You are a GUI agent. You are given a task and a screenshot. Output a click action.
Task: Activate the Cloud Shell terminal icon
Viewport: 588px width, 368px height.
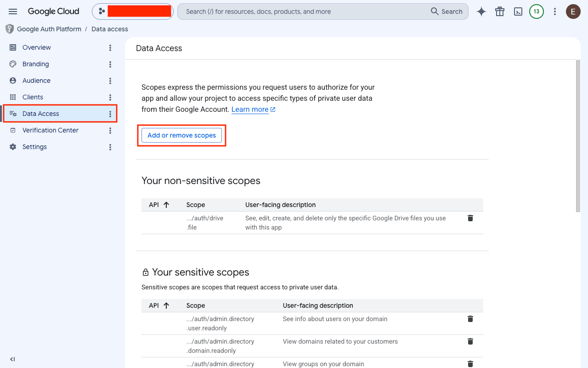coord(518,11)
